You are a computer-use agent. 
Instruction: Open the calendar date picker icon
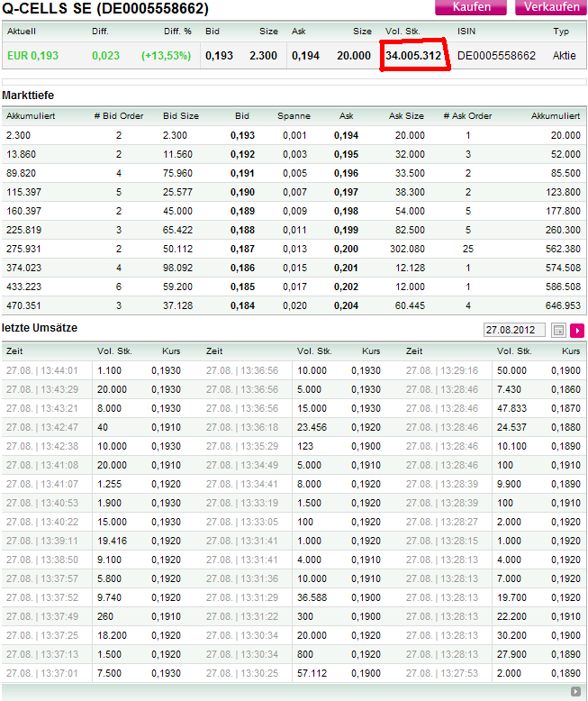(x=558, y=331)
